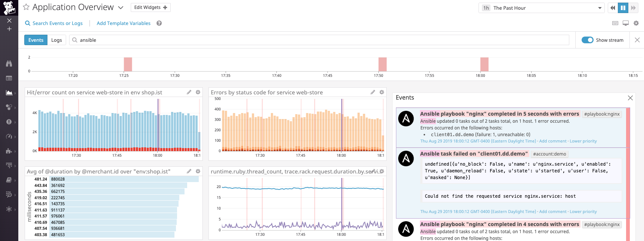Open the bottom bug-shaped sidebar icon
This screenshot has height=241, width=644.
click(9, 209)
